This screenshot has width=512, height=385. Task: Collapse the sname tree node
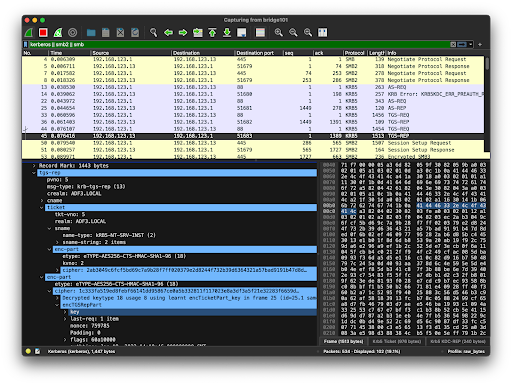pyautogui.click(x=50, y=228)
